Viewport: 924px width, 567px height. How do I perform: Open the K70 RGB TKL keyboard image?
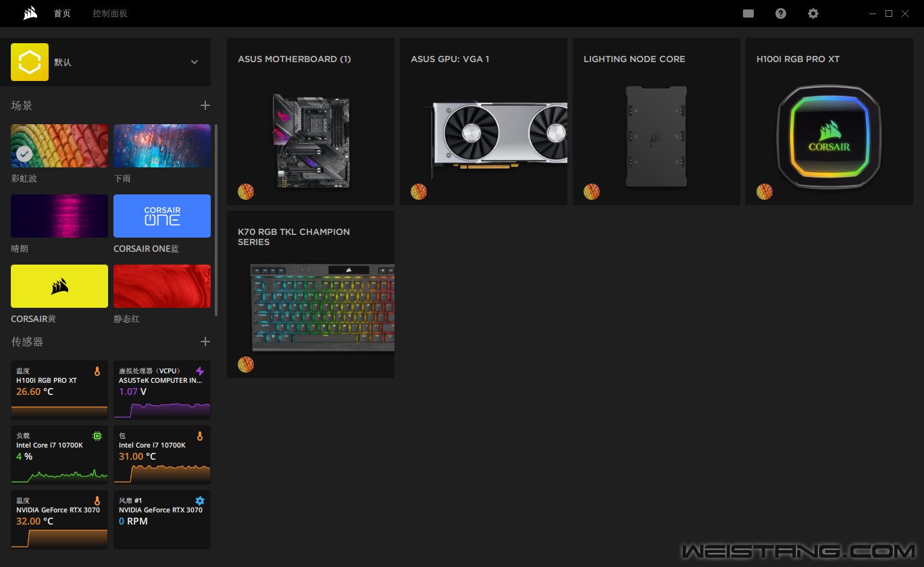(x=322, y=307)
